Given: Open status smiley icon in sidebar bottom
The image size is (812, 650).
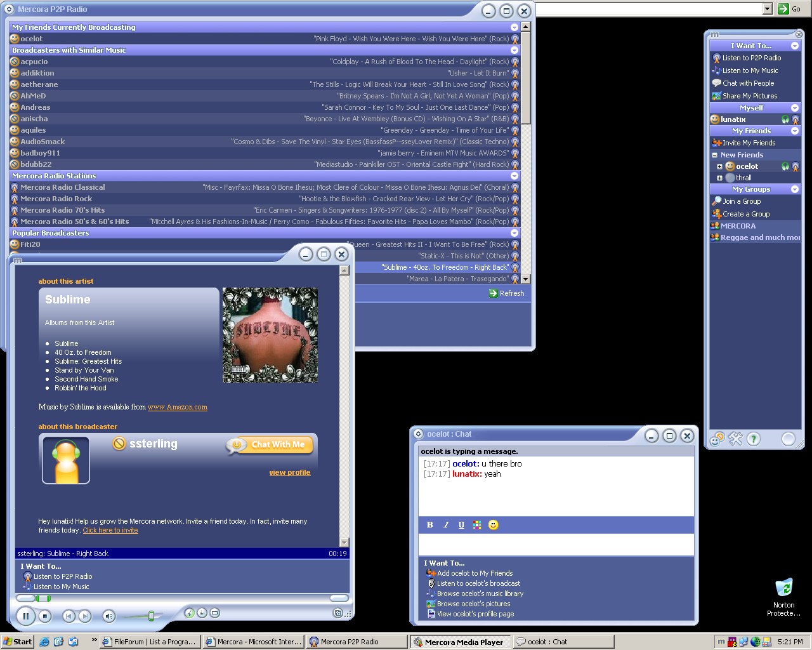Looking at the screenshot, I should [716, 439].
